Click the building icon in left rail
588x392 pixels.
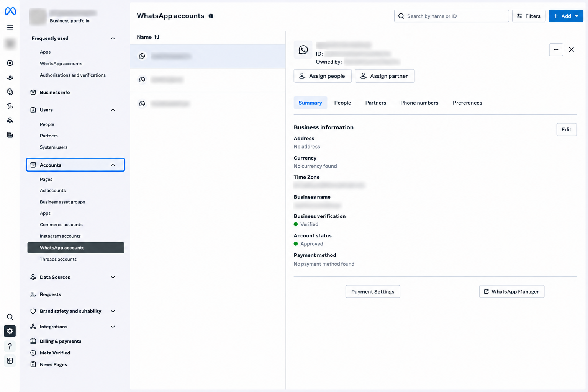[10, 135]
